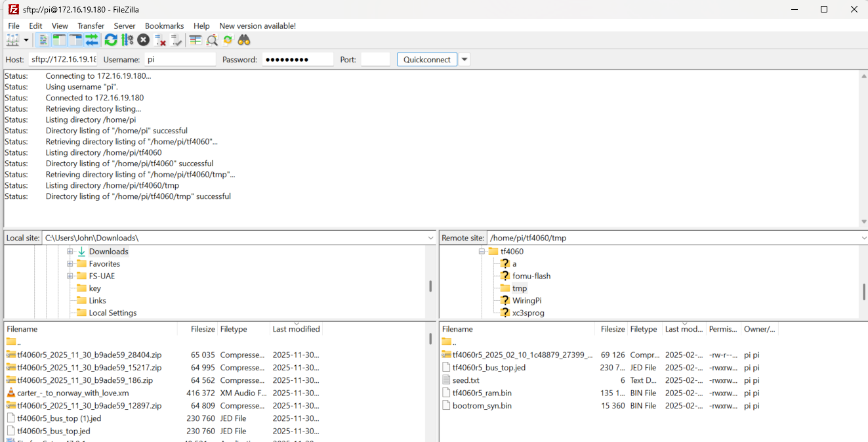Collapse the tf4060 remote folder
Image resolution: width=868 pixels, height=442 pixels.
tap(482, 252)
